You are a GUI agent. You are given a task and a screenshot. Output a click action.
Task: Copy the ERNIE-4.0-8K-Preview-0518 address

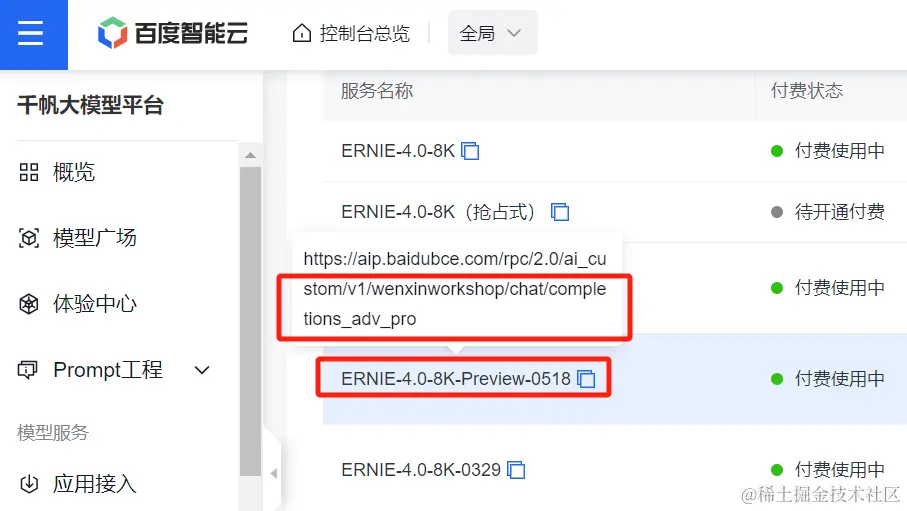(x=586, y=379)
